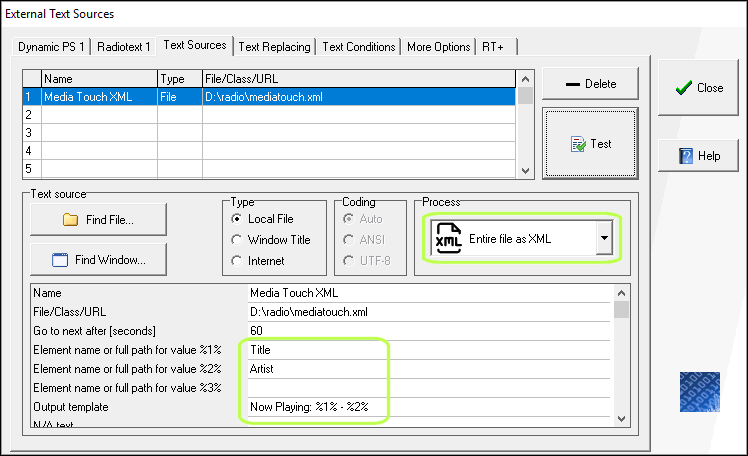Select empty row 5 in source list

[x=269, y=169]
